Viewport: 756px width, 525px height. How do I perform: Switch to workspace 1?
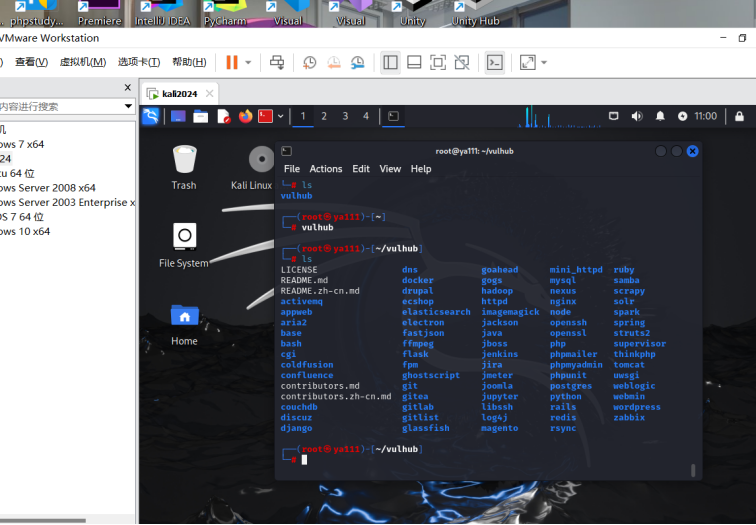coord(303,116)
